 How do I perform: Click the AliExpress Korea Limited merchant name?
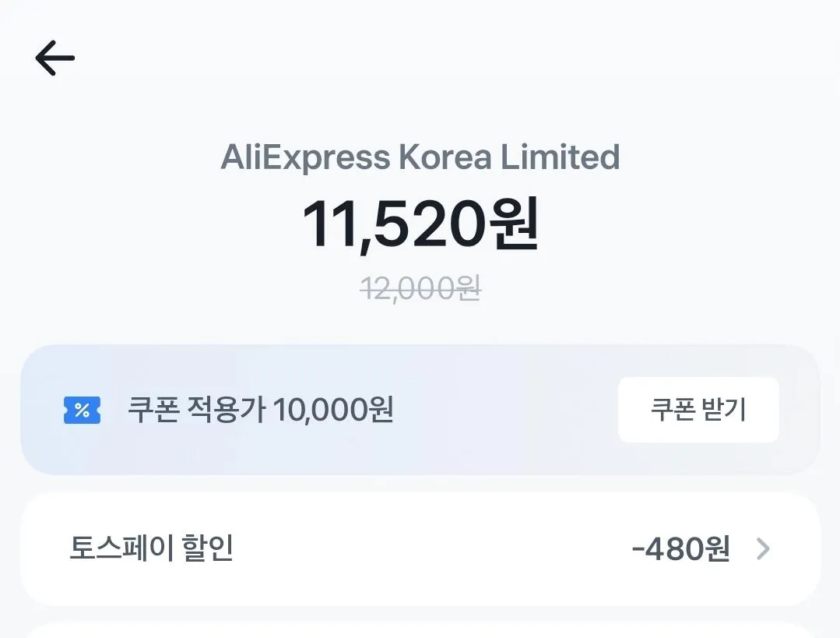(x=420, y=157)
